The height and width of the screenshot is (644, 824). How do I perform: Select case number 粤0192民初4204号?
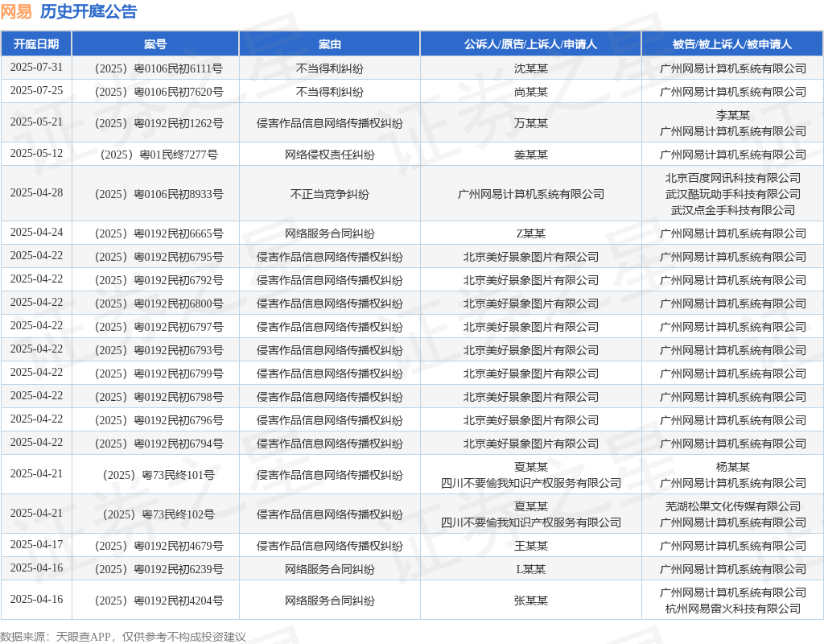[159, 601]
